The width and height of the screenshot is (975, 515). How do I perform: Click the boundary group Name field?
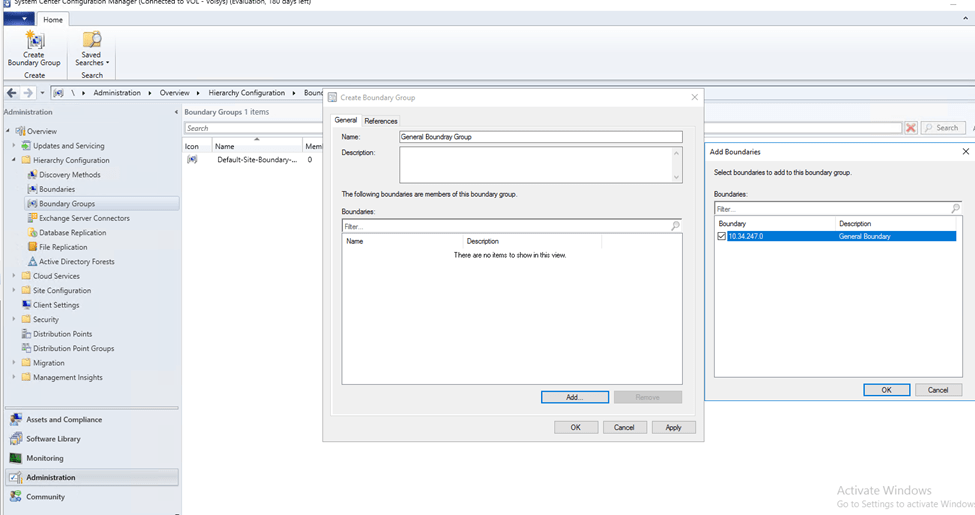[x=539, y=137]
